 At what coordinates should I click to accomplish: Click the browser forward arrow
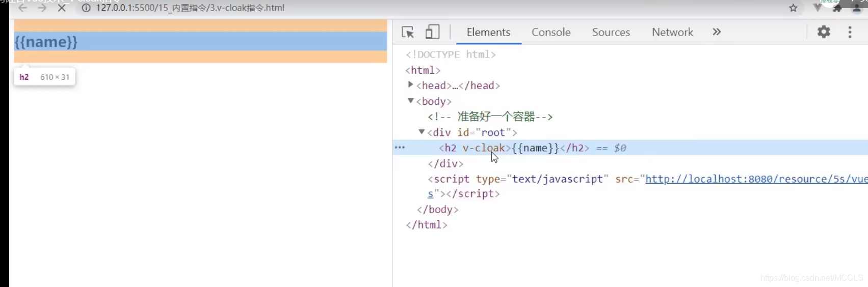(x=42, y=8)
